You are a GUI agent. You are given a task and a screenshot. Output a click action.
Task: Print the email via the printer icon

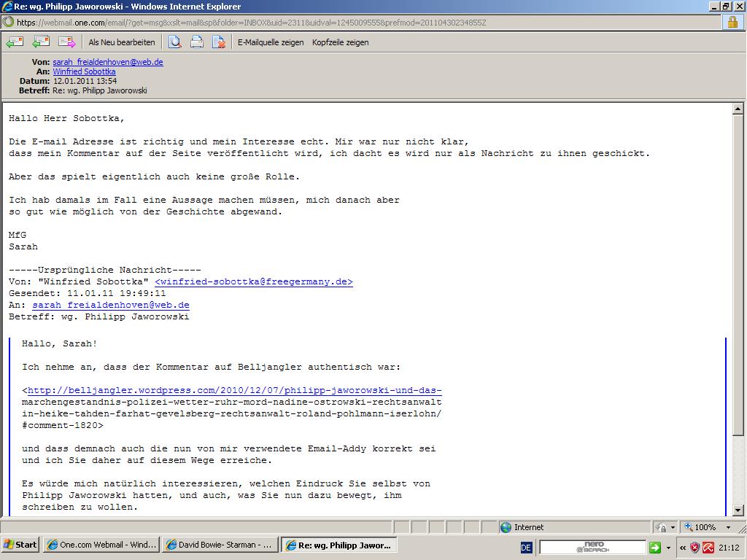click(x=197, y=42)
